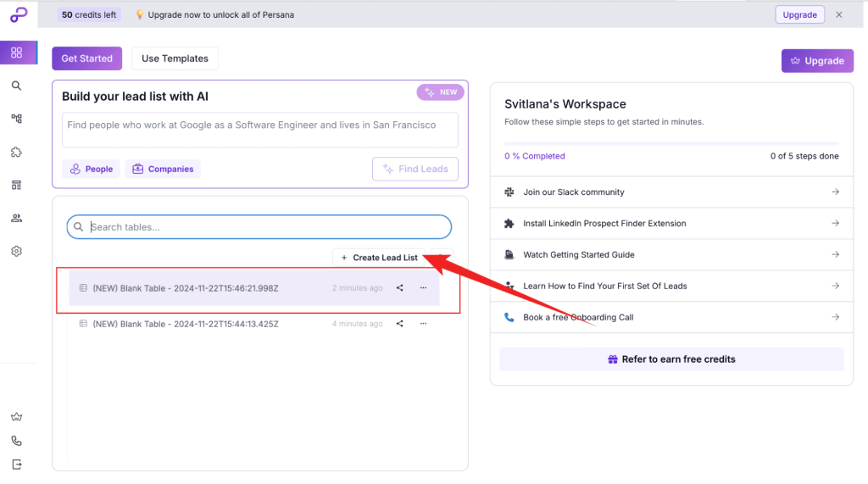Image resolution: width=868 pixels, height=484 pixels.
Task: Click Upgrade now to unlock all of Persana
Action: click(221, 15)
